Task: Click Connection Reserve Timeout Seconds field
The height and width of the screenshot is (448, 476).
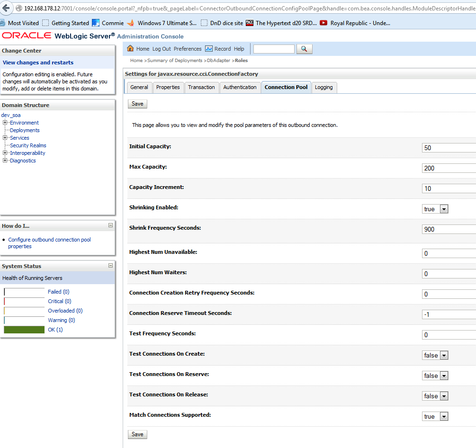Action: click(x=449, y=314)
